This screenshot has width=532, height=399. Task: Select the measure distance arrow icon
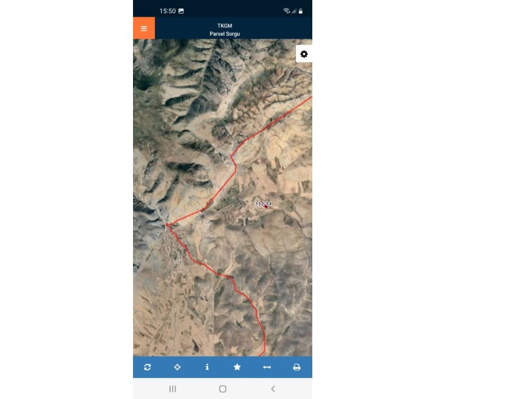coord(267,367)
